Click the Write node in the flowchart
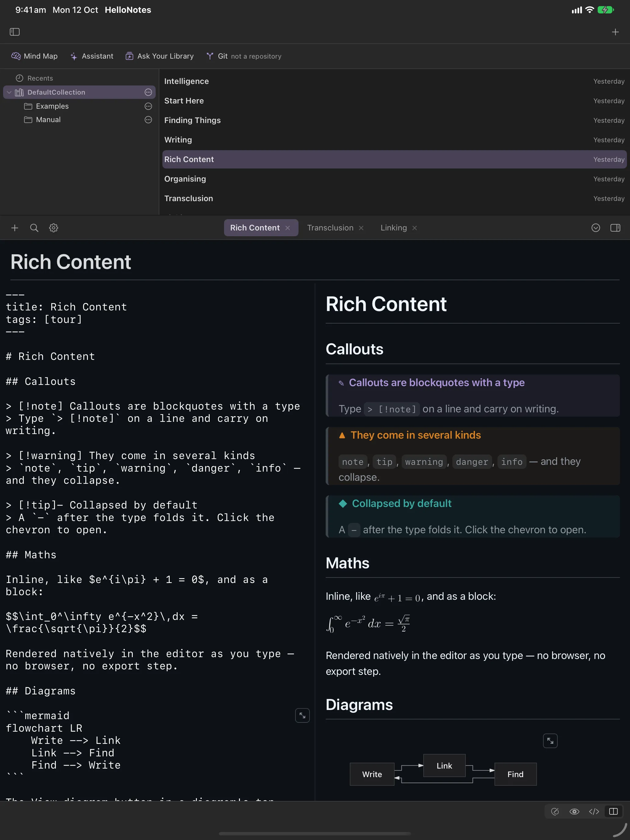This screenshot has height=840, width=630. (372, 774)
